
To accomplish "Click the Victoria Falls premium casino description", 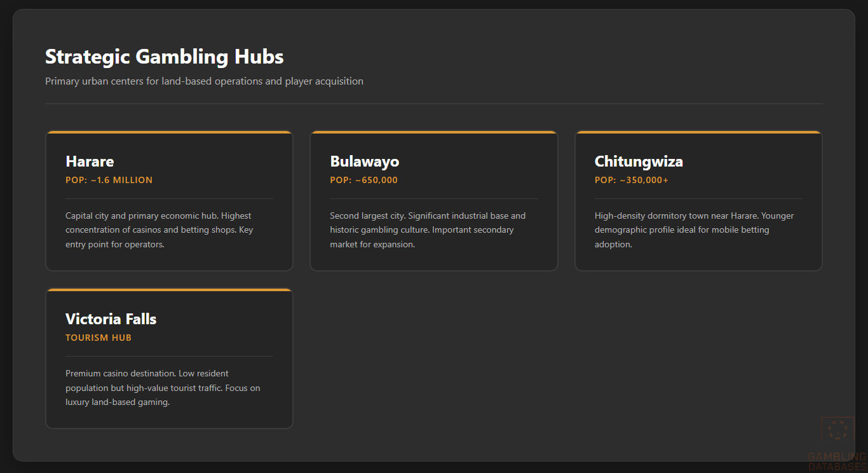I will click(163, 388).
